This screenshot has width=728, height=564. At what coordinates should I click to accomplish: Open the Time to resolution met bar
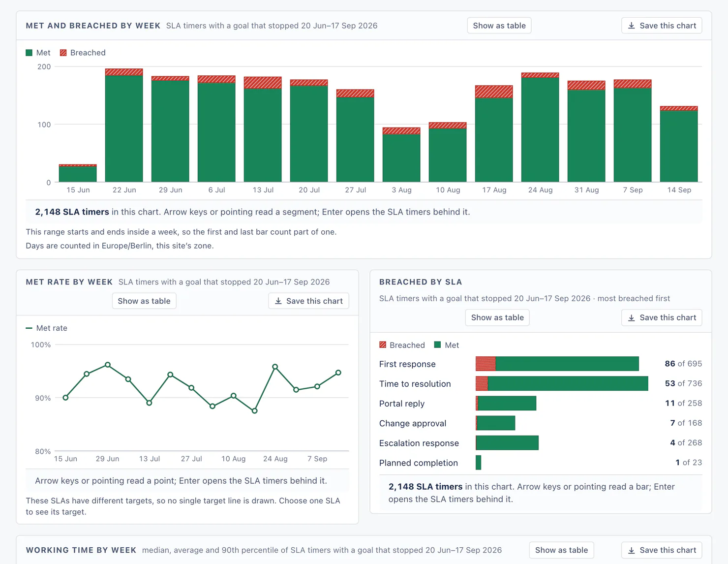click(x=568, y=383)
